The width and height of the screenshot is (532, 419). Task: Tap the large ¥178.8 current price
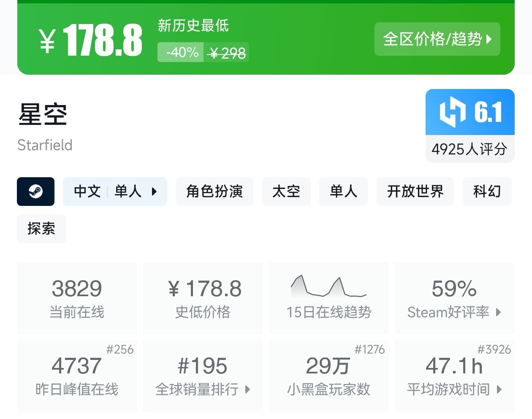click(x=91, y=40)
